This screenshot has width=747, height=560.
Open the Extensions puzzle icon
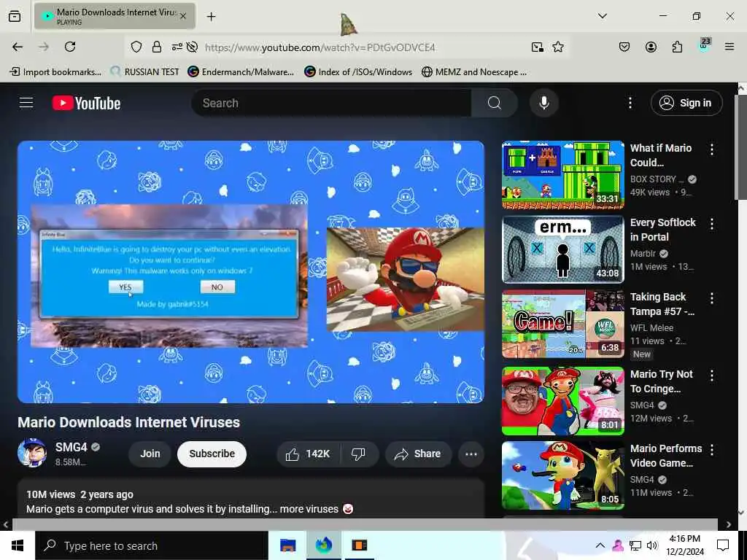point(677,47)
